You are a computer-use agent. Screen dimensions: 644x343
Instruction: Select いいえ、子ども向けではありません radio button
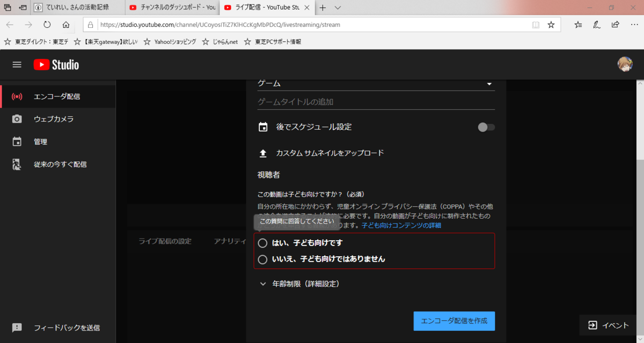[262, 259]
